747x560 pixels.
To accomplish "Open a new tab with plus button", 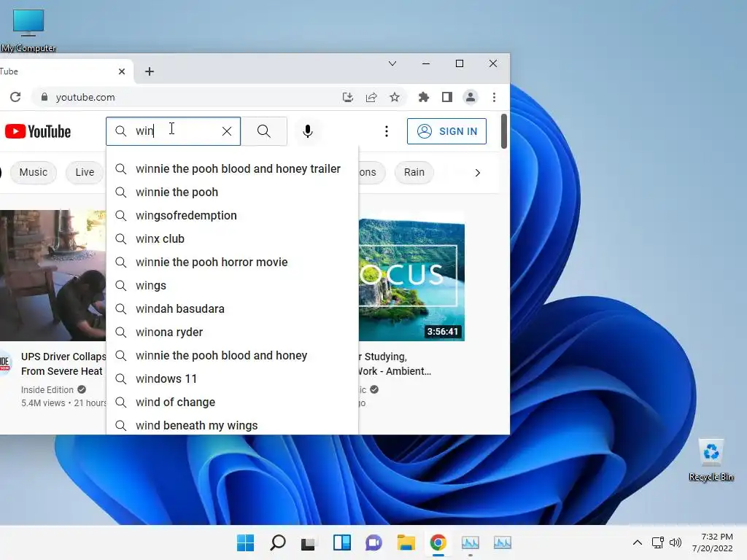I will [x=150, y=71].
